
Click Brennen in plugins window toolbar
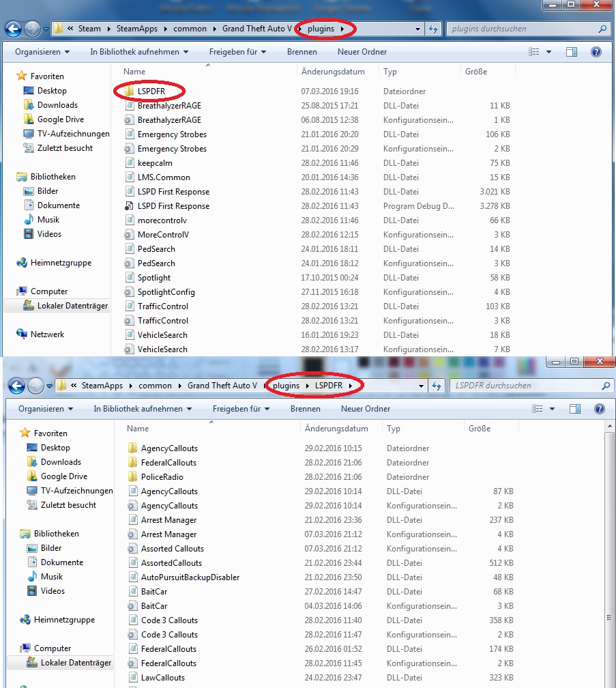(302, 52)
